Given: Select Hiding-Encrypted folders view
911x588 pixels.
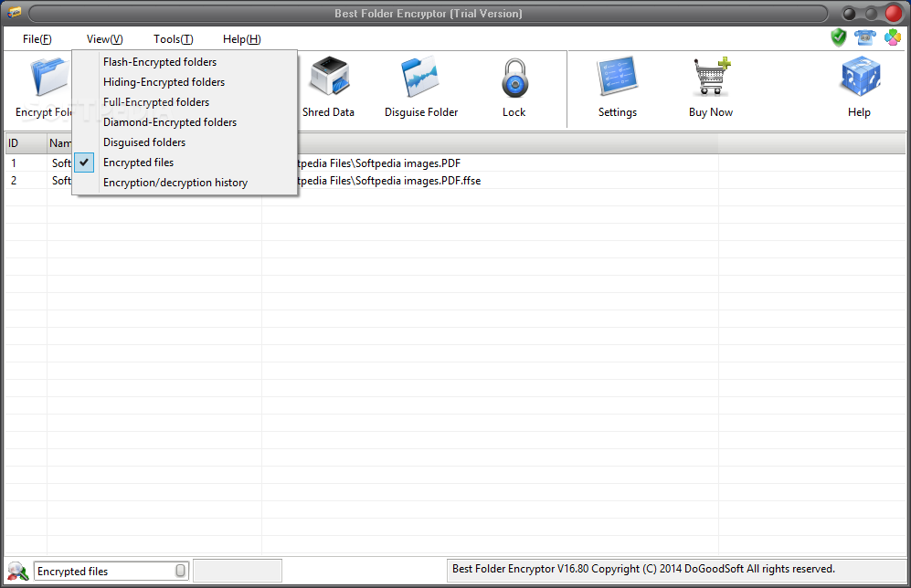Looking at the screenshot, I should pyautogui.click(x=185, y=82).
